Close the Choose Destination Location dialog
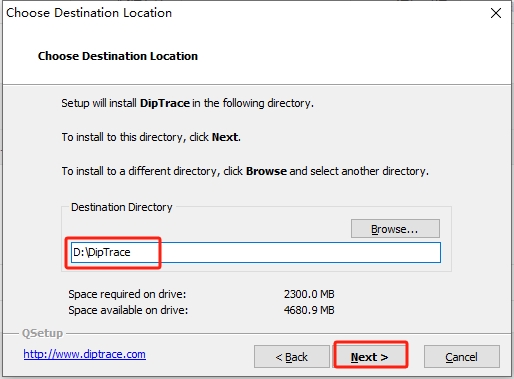 [x=496, y=13]
